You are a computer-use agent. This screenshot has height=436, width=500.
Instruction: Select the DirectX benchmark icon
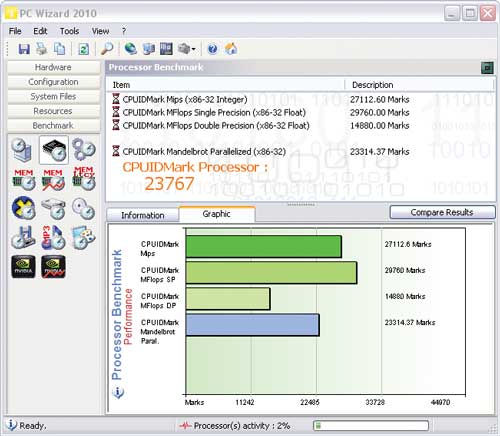point(23,209)
